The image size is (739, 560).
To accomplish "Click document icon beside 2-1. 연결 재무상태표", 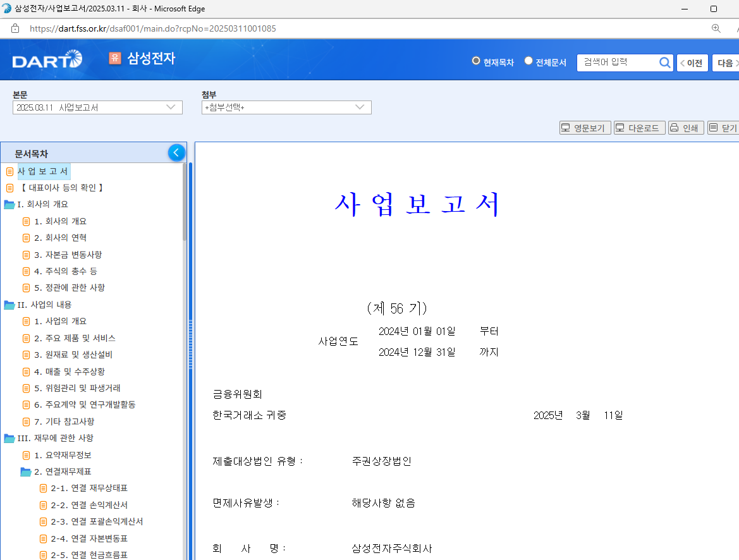I will tap(44, 489).
